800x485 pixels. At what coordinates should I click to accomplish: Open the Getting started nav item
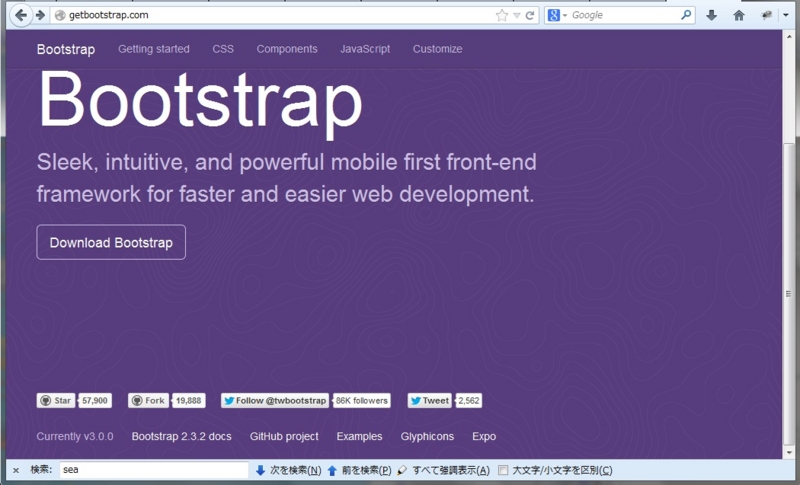(x=154, y=49)
